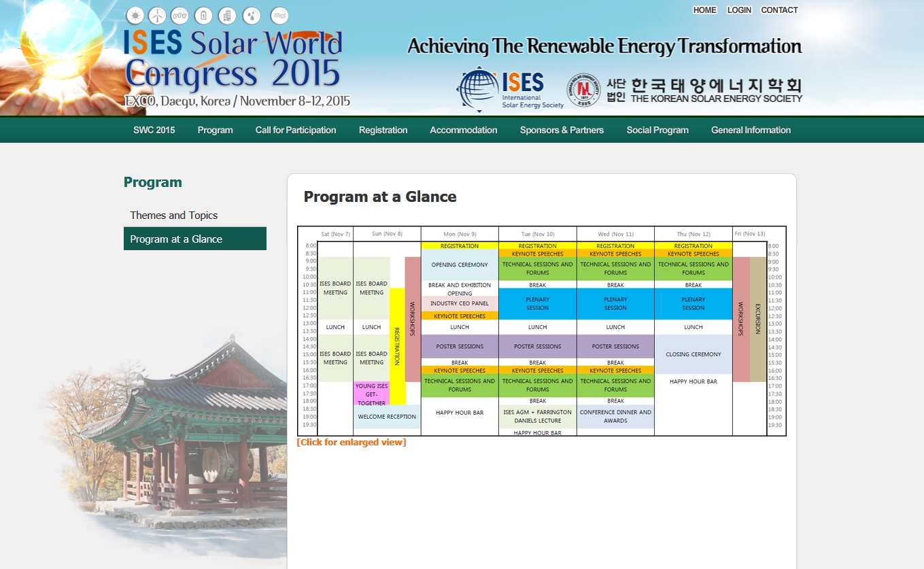
Task: Click the PLENARY SESSION cell on Tuesday
Action: pos(538,304)
